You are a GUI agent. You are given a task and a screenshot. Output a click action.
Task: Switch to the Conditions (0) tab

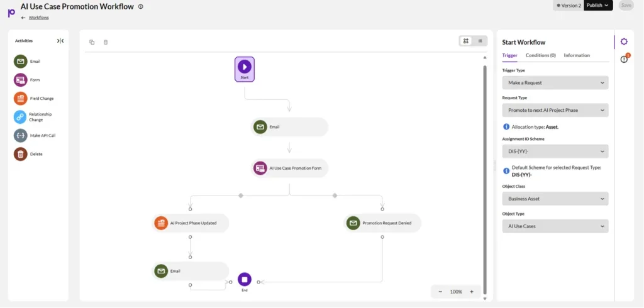(540, 55)
